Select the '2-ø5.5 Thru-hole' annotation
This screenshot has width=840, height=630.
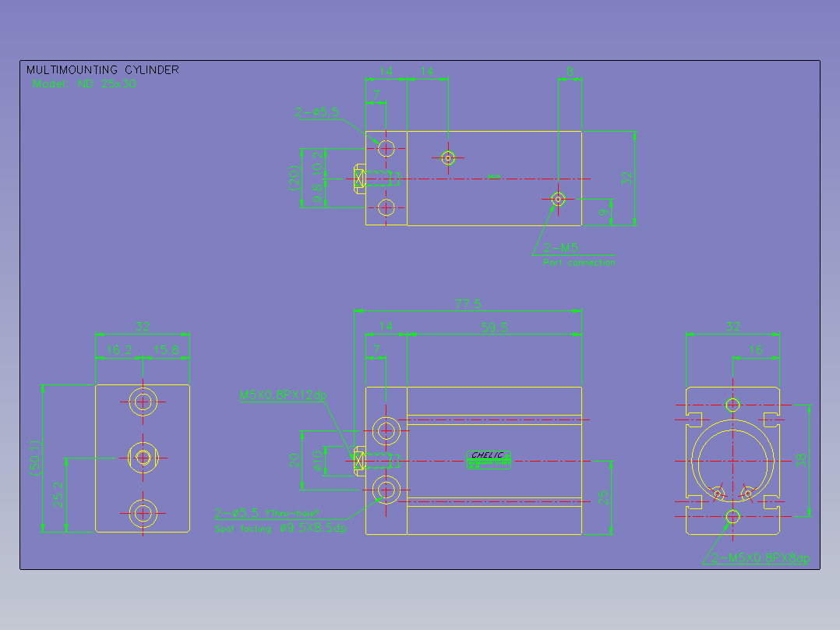pyautogui.click(x=266, y=512)
